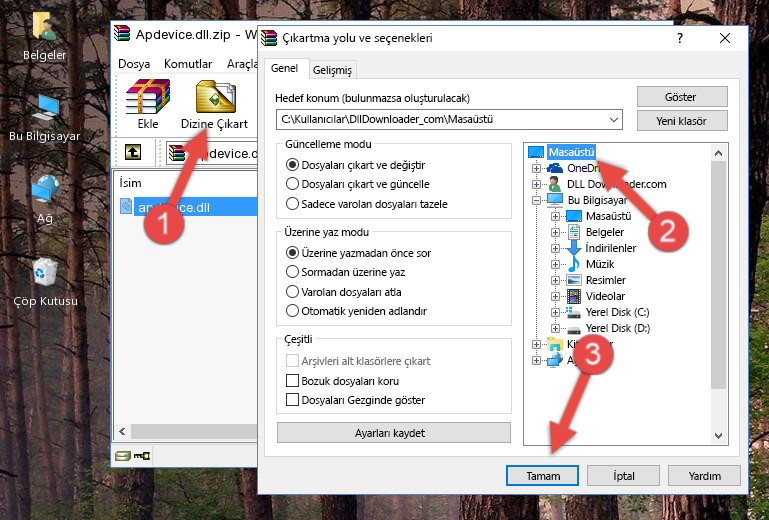Select the apdevice.dll file icon
The height and width of the screenshot is (520, 769).
pyautogui.click(x=126, y=207)
